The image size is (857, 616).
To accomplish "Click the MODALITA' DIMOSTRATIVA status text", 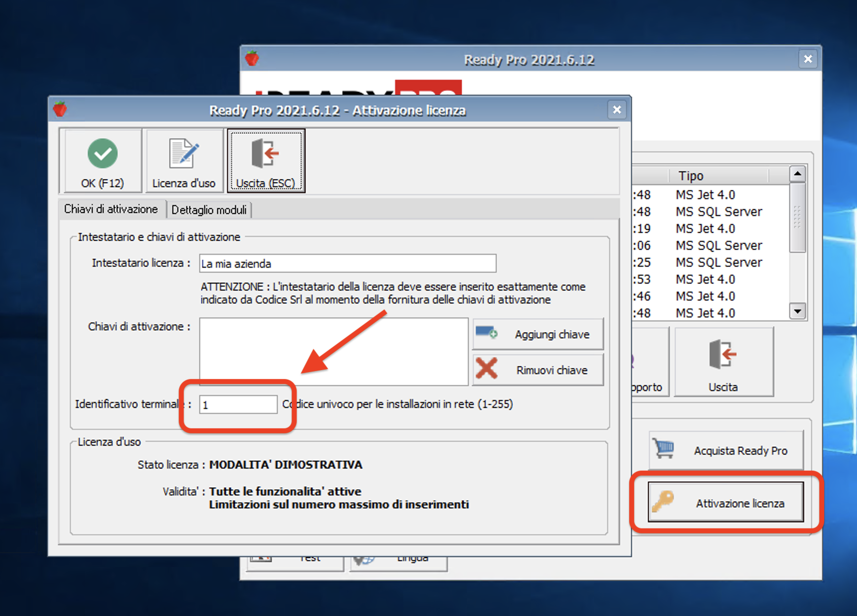I will tap(286, 465).
